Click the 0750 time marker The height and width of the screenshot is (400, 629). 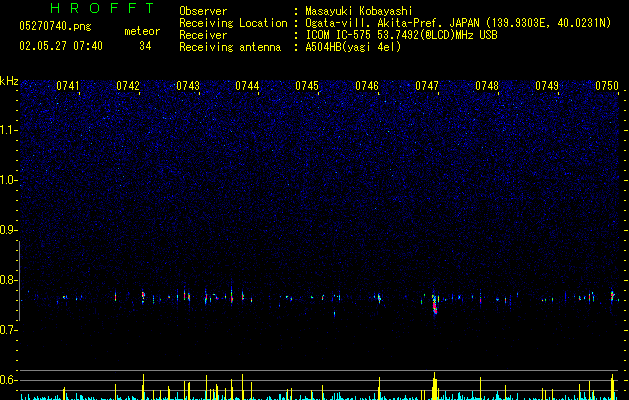tap(607, 86)
